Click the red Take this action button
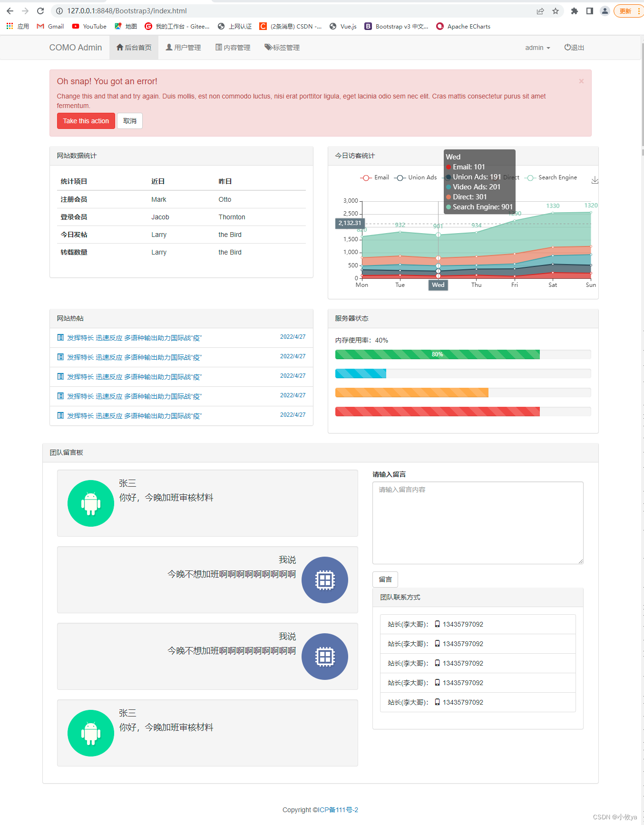 coord(86,121)
